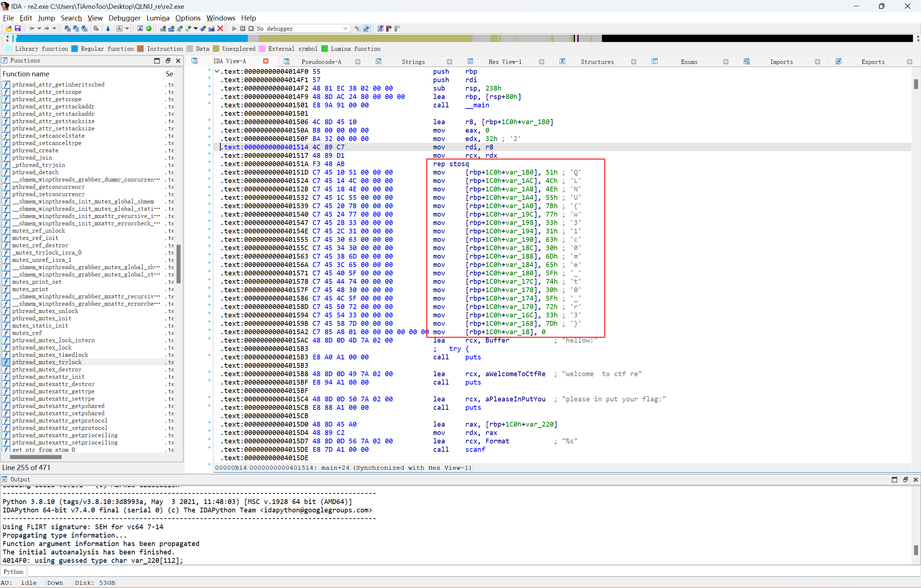Screen dimensions: 921x588
Task: Open the File menu
Action: tap(8, 18)
